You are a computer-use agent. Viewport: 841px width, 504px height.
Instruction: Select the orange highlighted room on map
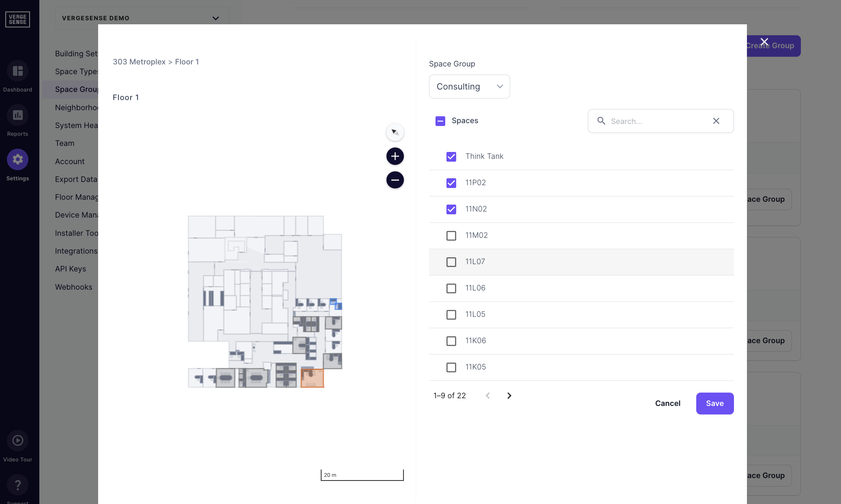(312, 378)
